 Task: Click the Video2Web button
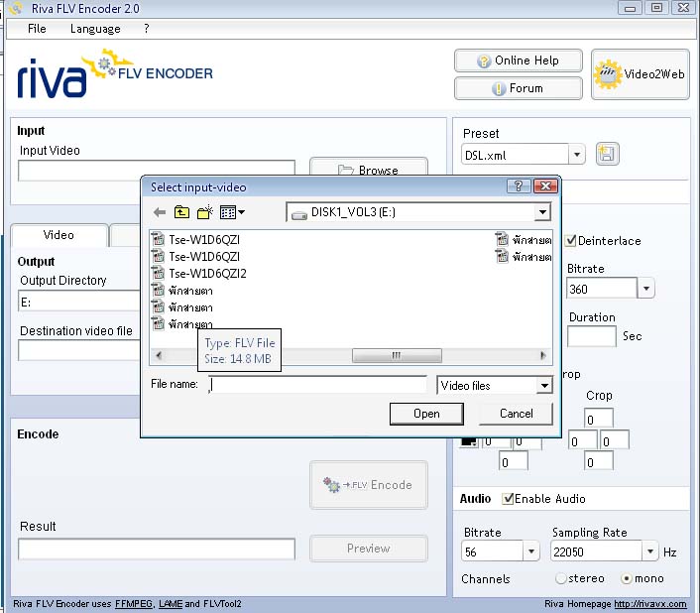coord(641,74)
